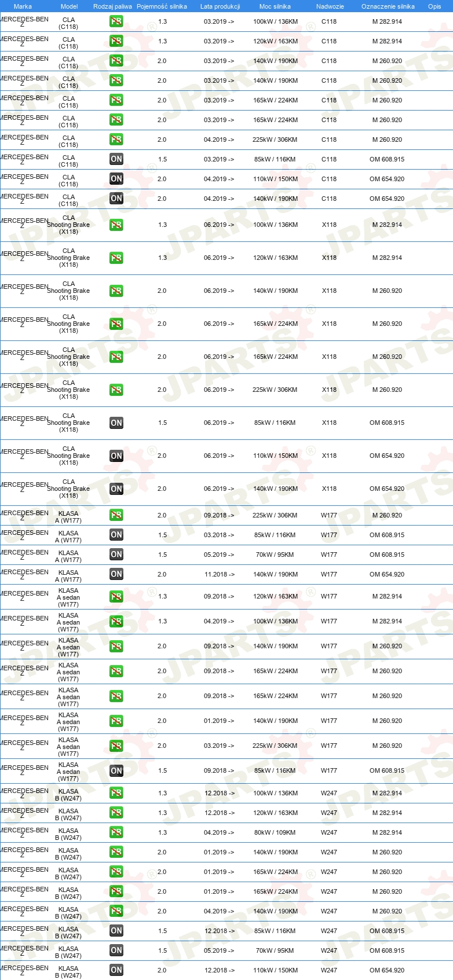
Task: Click the Rodzaj paliwa column header
Action: coord(112,6)
